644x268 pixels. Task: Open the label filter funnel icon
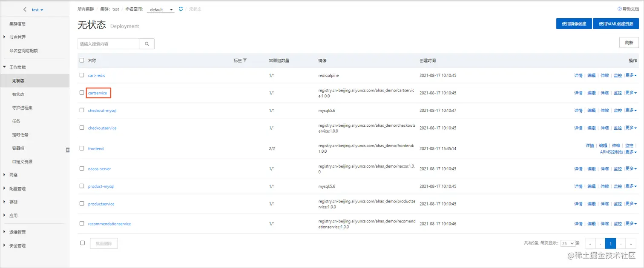(x=245, y=60)
